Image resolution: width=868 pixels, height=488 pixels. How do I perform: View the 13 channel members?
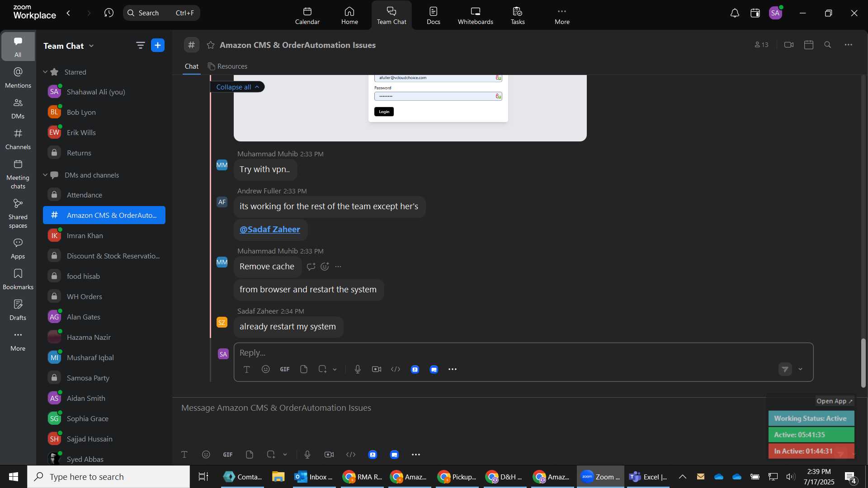[761, 45]
